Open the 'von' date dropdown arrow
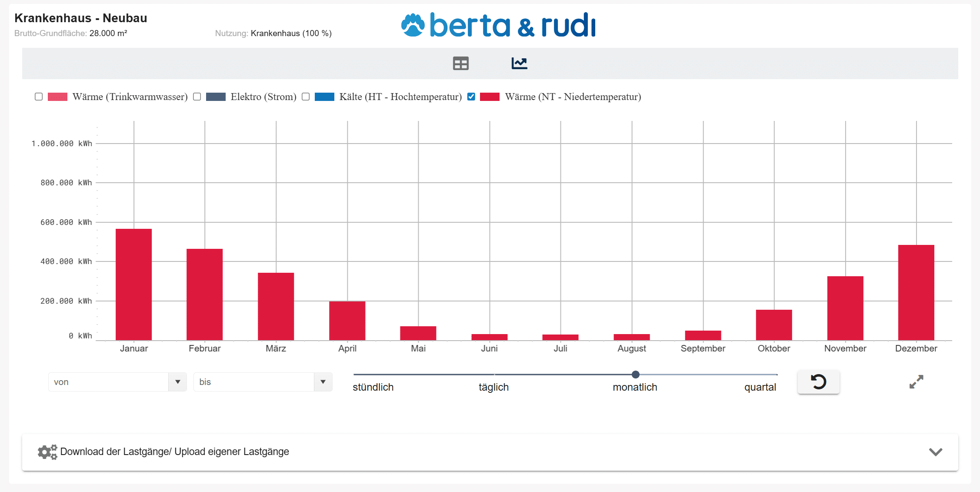 pyautogui.click(x=177, y=382)
